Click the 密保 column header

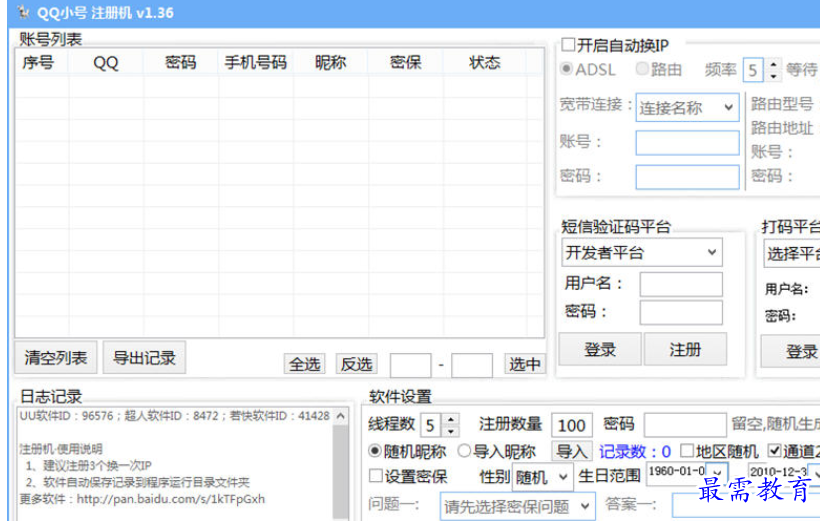pyautogui.click(x=405, y=63)
